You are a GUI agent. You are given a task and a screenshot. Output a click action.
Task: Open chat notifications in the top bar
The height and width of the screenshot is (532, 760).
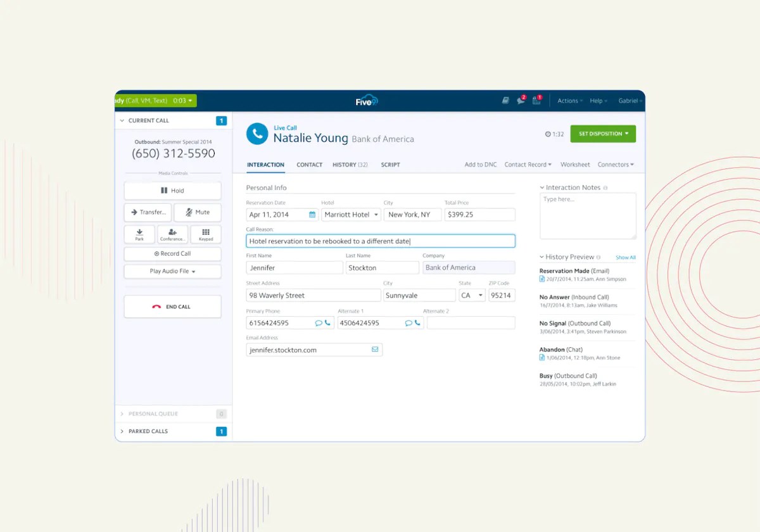(521, 100)
